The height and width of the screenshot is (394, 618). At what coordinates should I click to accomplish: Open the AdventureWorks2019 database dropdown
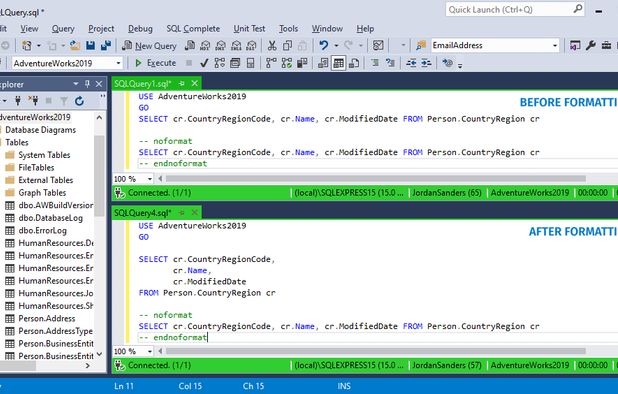(x=118, y=63)
